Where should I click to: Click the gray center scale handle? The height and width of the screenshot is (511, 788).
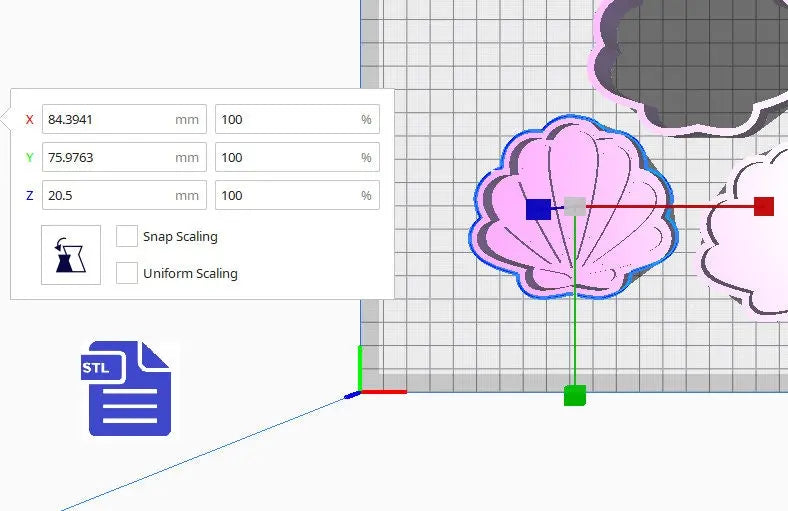(575, 207)
